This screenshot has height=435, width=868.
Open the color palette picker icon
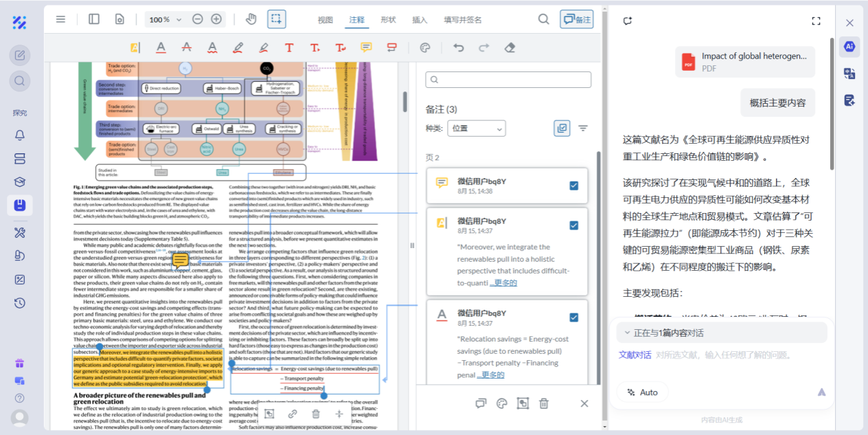pos(424,47)
